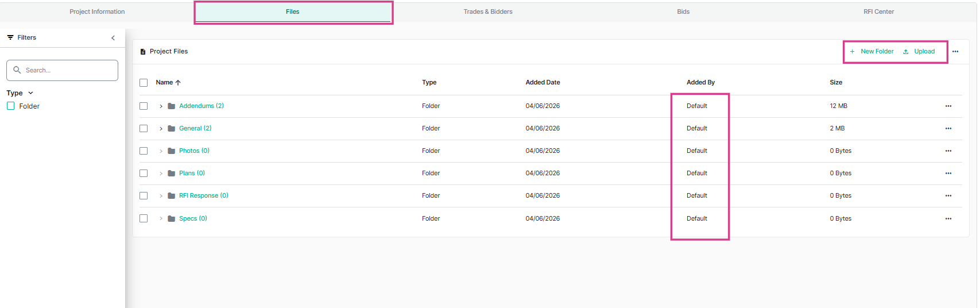The image size is (980, 308).
Task: Enable the Folder type filter checkbox
Action: tap(10, 106)
